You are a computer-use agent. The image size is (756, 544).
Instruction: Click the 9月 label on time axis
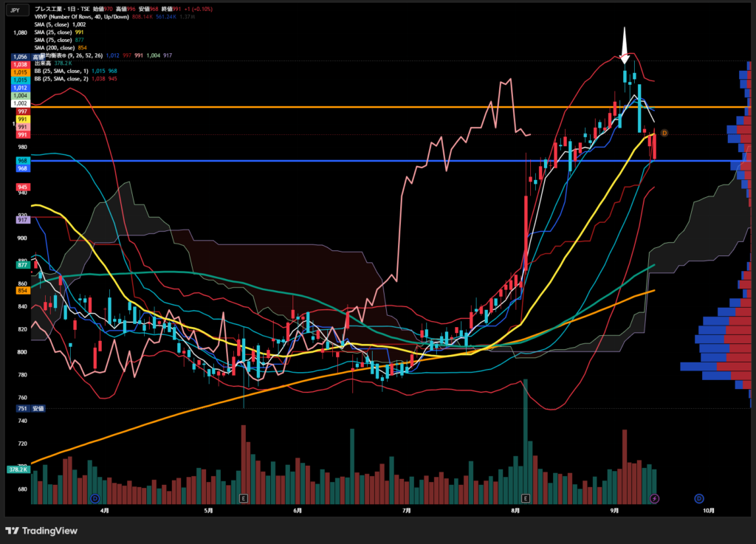click(614, 510)
